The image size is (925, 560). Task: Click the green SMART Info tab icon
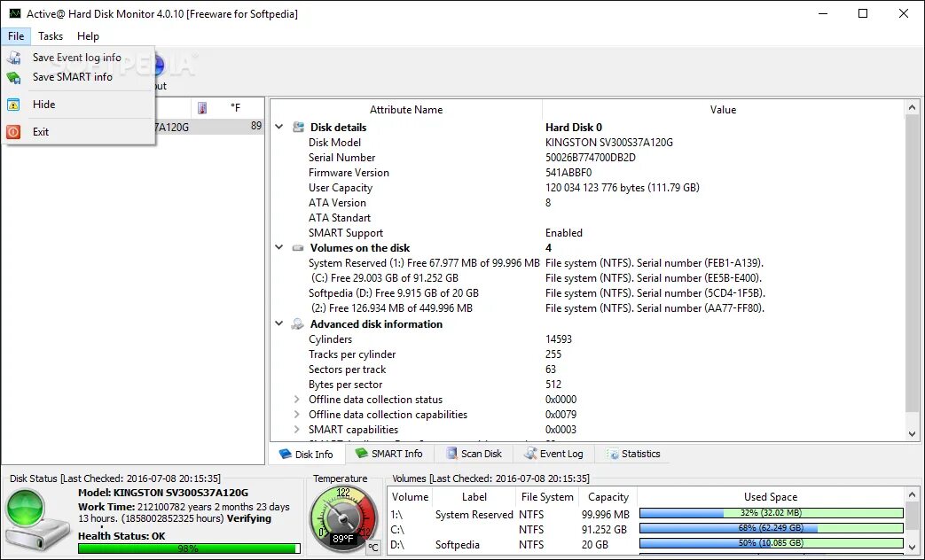pyautogui.click(x=362, y=454)
